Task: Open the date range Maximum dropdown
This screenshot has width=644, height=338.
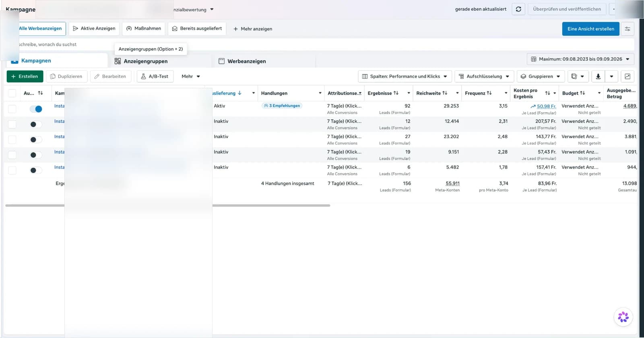Action: click(580, 59)
